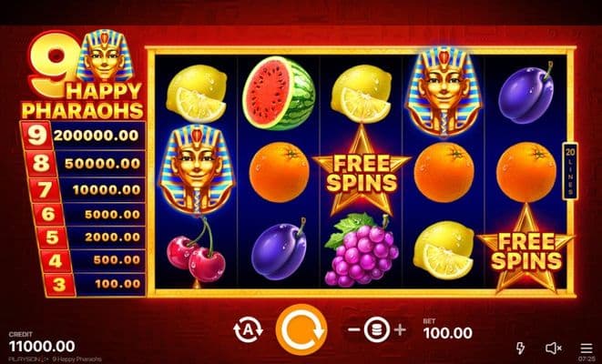Decrease the bet with minus button
Viewport: 602px width, 364px height.
pyautogui.click(x=354, y=329)
